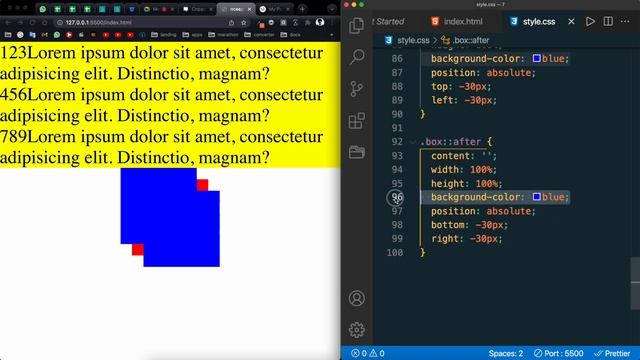Image resolution: width=640 pixels, height=360 pixels.
Task: Click the browser home icon
Action: point(44,22)
